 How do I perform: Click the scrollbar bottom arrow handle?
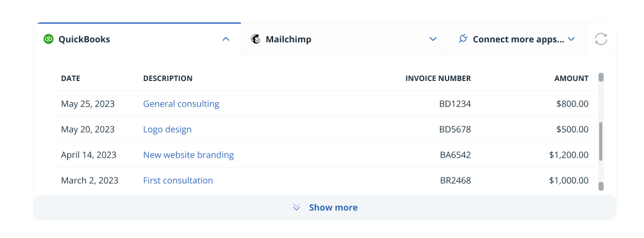(601, 186)
